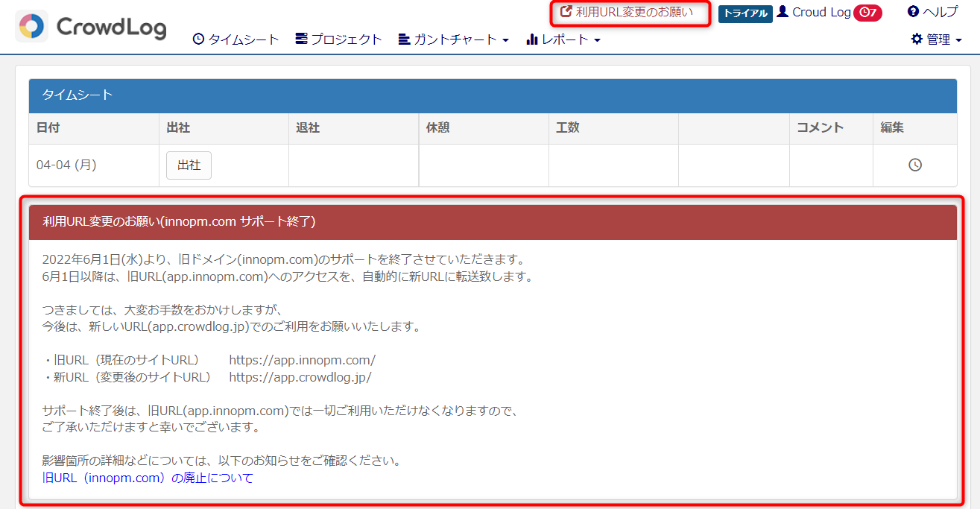Image resolution: width=980 pixels, height=509 pixels.
Task: Click the 出社 clock-in button
Action: (189, 165)
